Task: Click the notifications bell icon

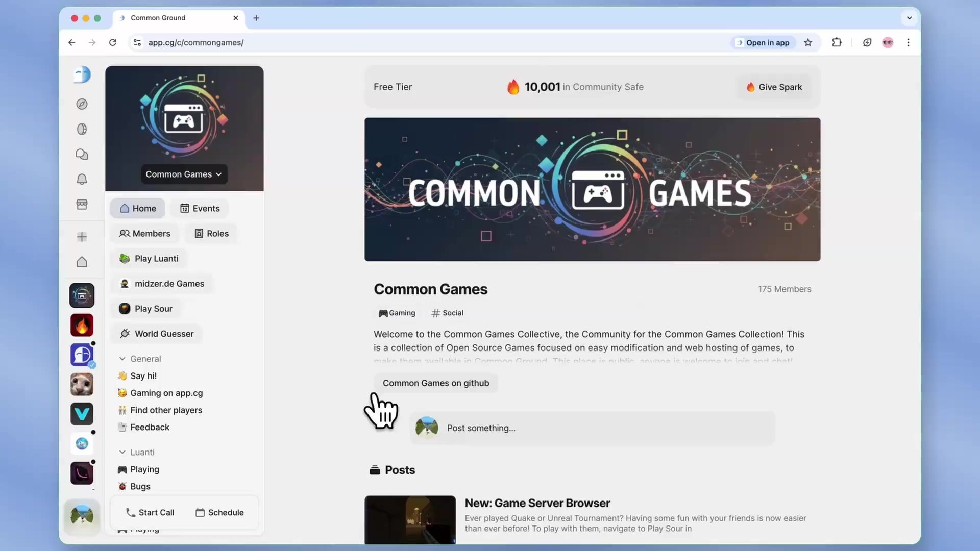Action: click(82, 179)
